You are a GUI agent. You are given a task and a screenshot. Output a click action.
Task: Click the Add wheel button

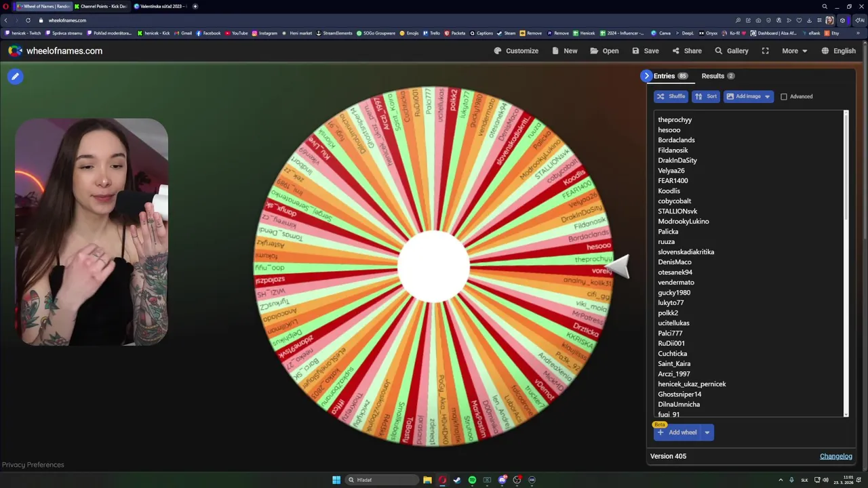pyautogui.click(x=677, y=432)
